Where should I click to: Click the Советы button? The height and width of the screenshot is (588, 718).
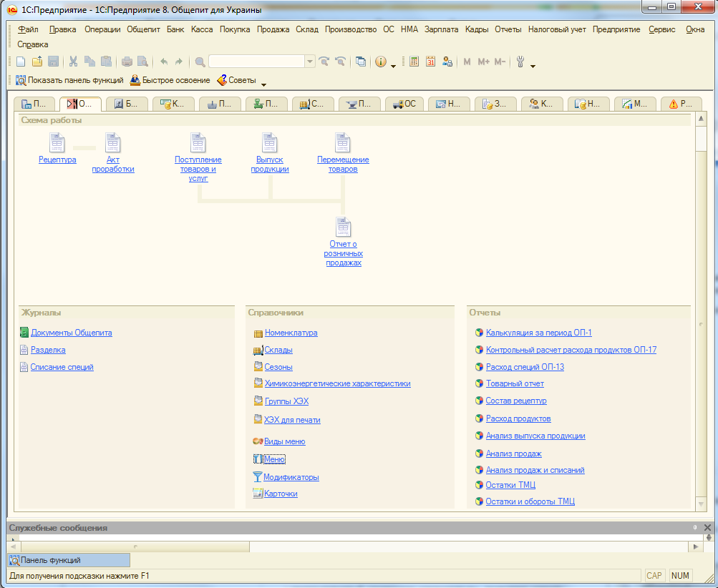[x=236, y=80]
